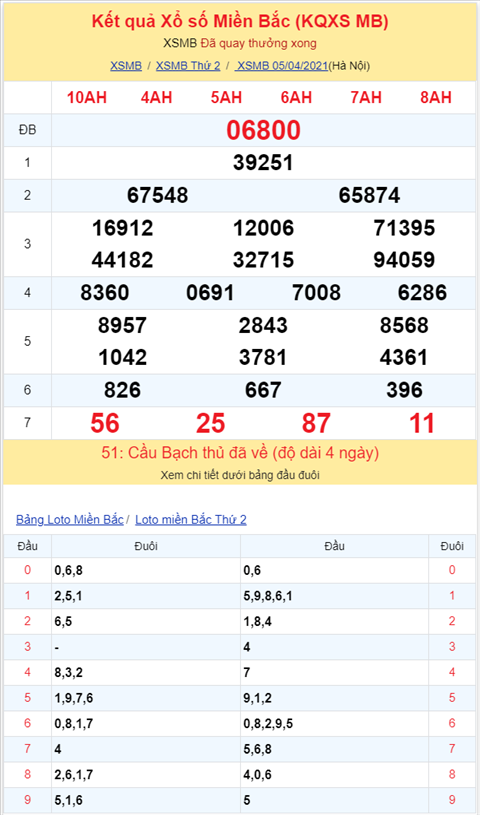The height and width of the screenshot is (815, 480).
Task: Open the Loto miền Bắc Thứ 2 link
Action: (x=191, y=519)
